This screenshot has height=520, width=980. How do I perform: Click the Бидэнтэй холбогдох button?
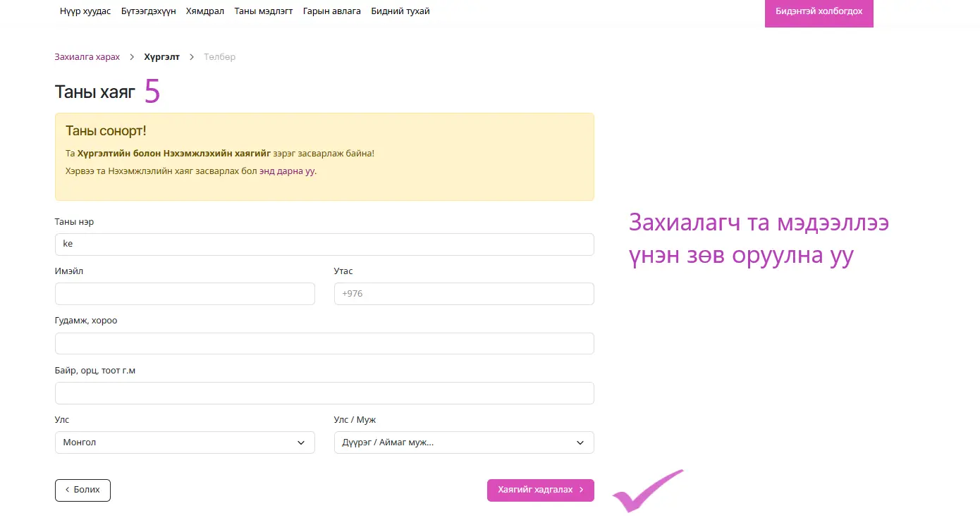pos(819,12)
